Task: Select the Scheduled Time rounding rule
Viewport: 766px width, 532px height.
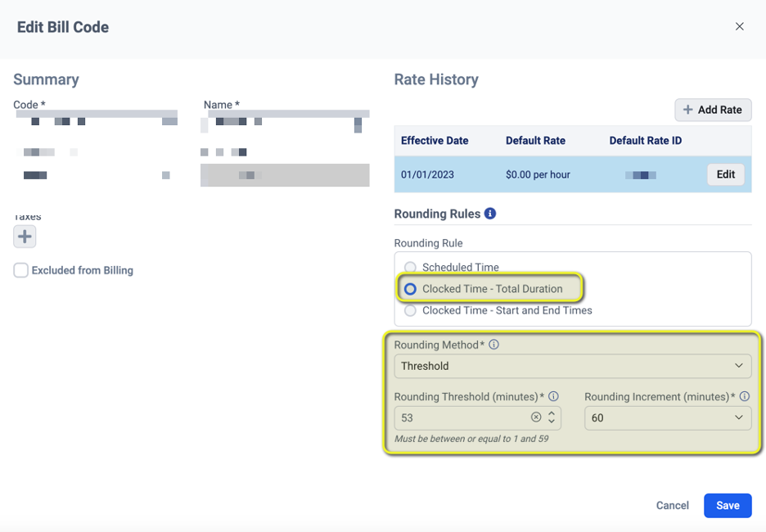Action: (x=410, y=267)
